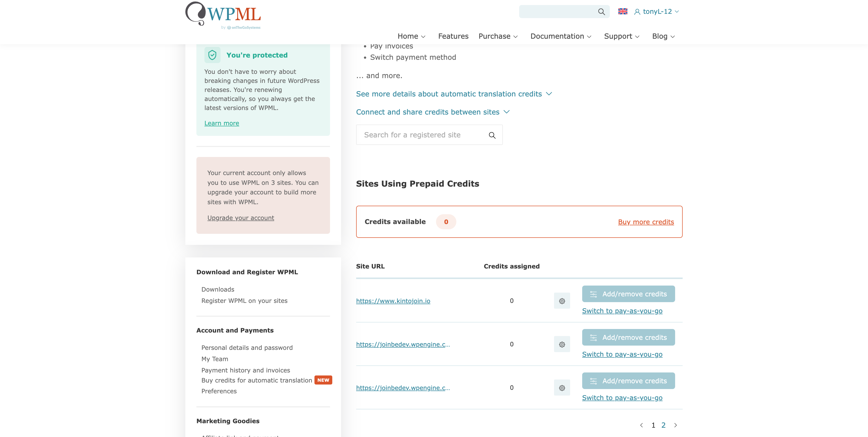The width and height of the screenshot is (868, 437).
Task: Click the WPML logo
Action: [223, 16]
